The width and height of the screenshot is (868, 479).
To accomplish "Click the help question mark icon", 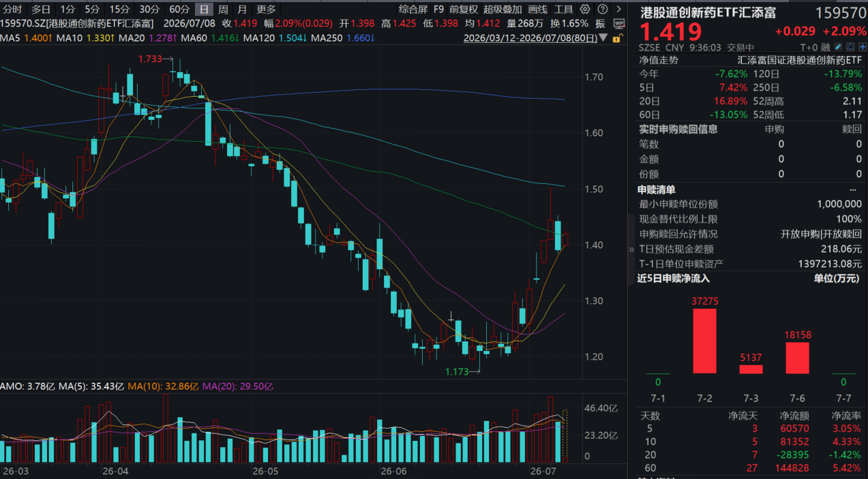I will (x=603, y=9).
